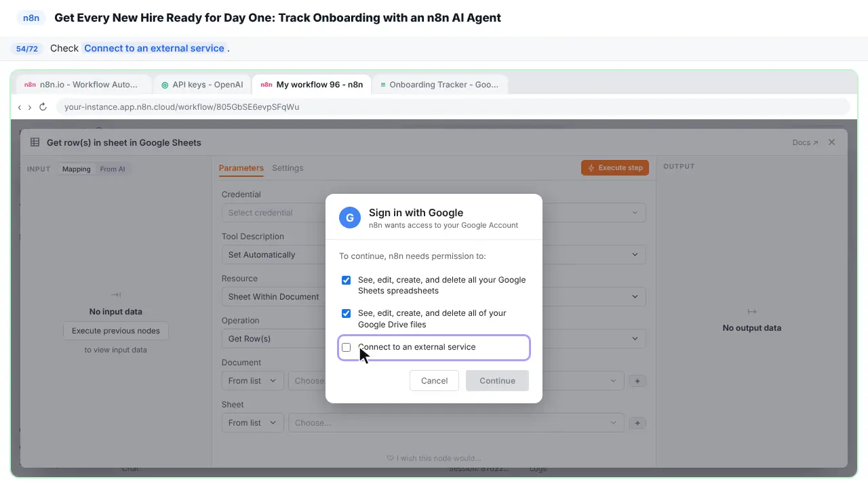Viewport: 868px width, 488px height.
Task: Check the Connect to an external service checkbox
Action: pyautogui.click(x=347, y=347)
